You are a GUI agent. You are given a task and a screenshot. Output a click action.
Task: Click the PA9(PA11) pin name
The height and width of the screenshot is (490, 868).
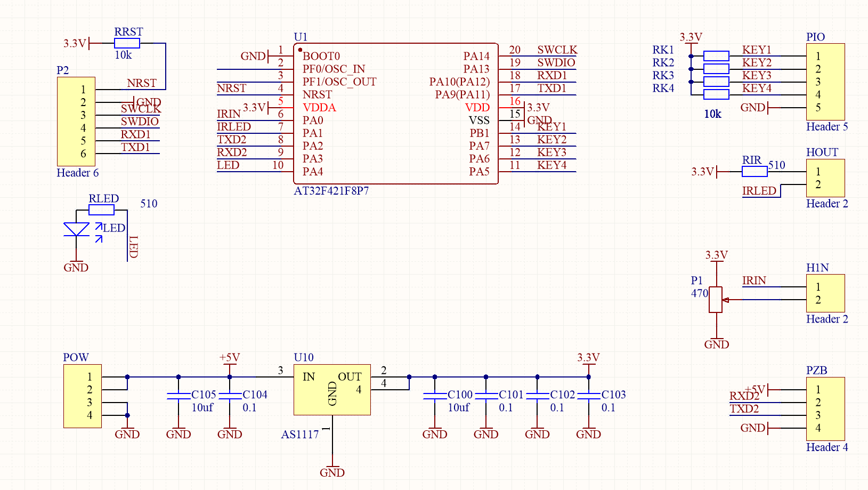point(462,94)
